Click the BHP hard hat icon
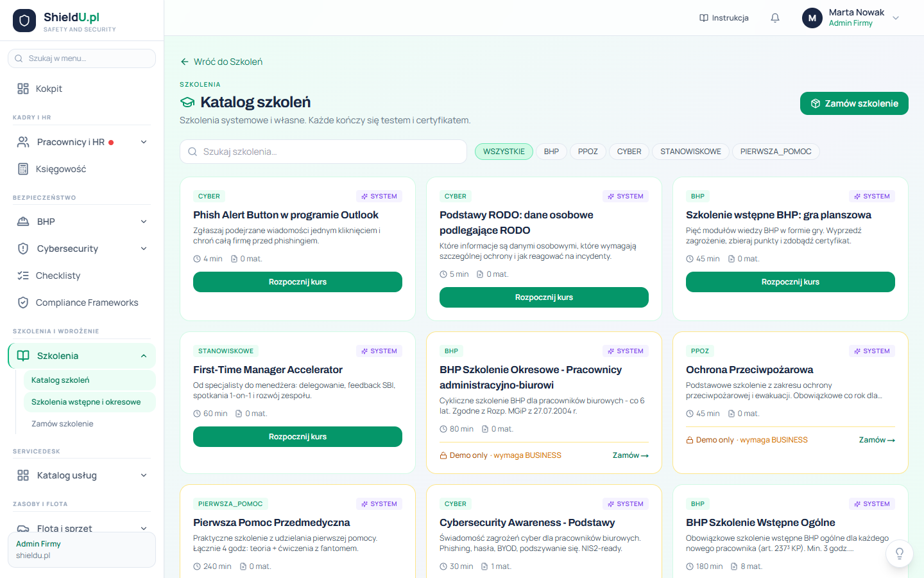The width and height of the screenshot is (924, 578). tap(23, 222)
